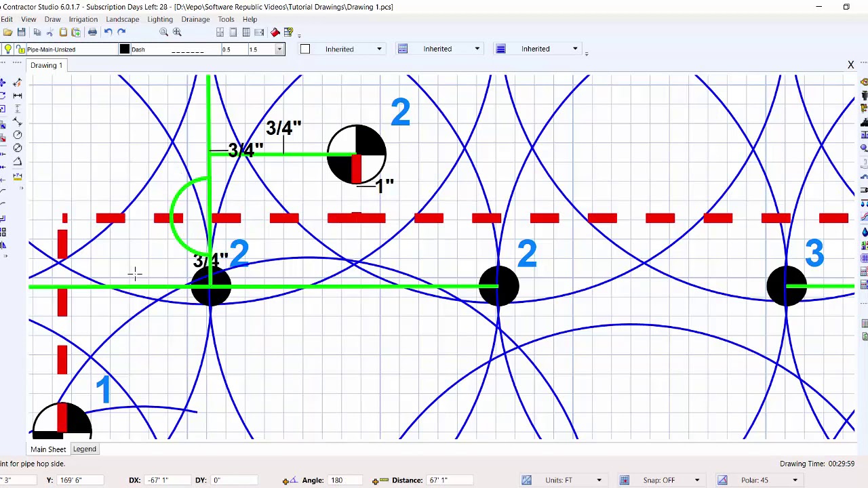This screenshot has height=488, width=868.
Task: Toggle the layer lock icon
Action: tap(21, 49)
